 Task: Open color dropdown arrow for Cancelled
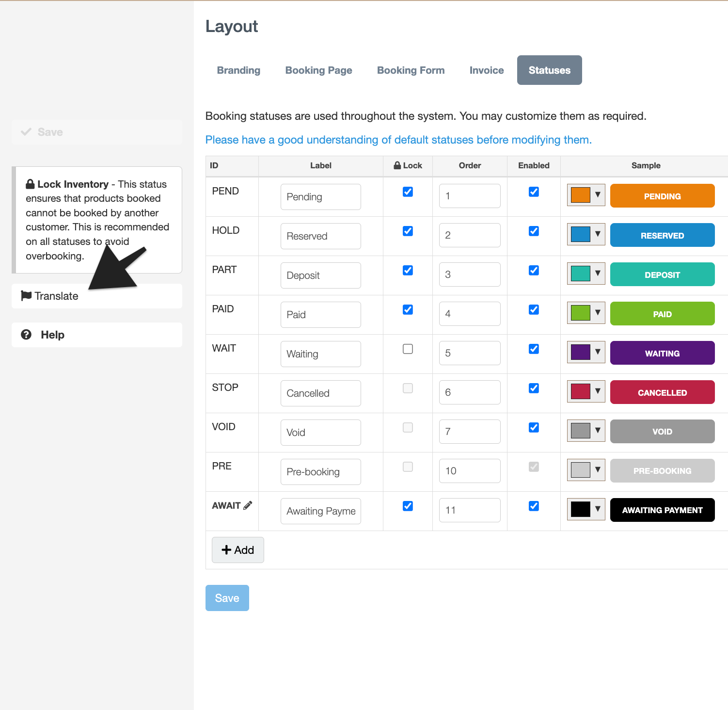pyautogui.click(x=598, y=391)
